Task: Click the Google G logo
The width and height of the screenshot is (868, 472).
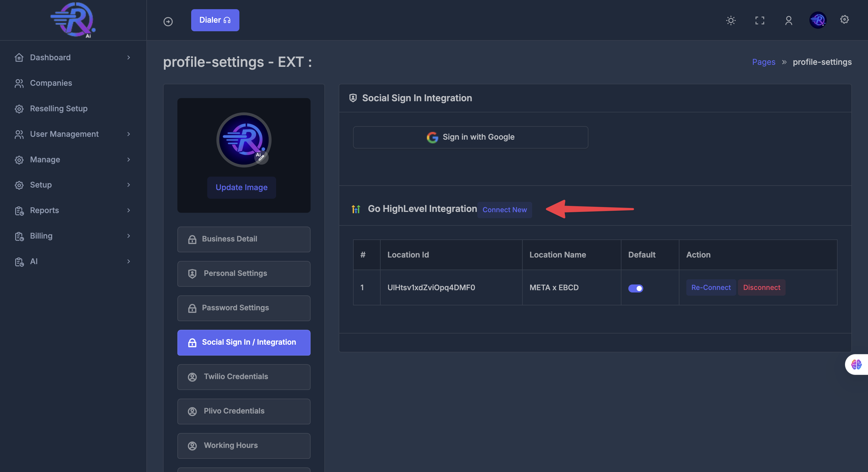Action: [432, 137]
